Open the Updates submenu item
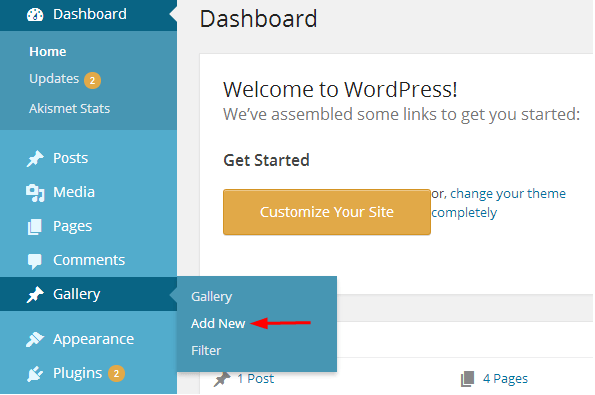 click(x=54, y=79)
